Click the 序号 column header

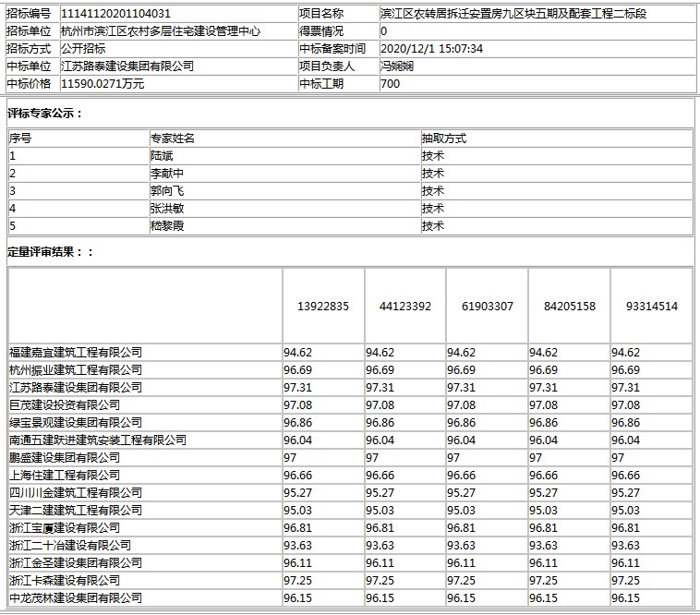click(20, 139)
